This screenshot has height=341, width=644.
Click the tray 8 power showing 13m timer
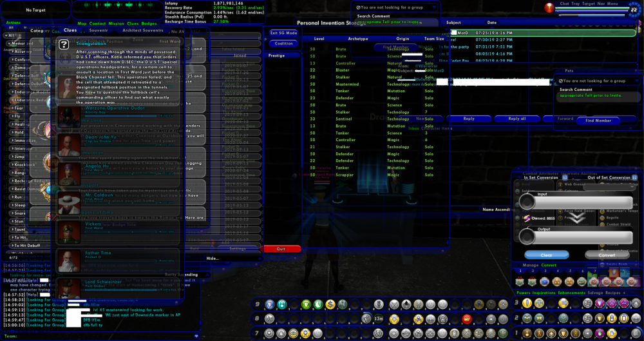click(x=378, y=319)
